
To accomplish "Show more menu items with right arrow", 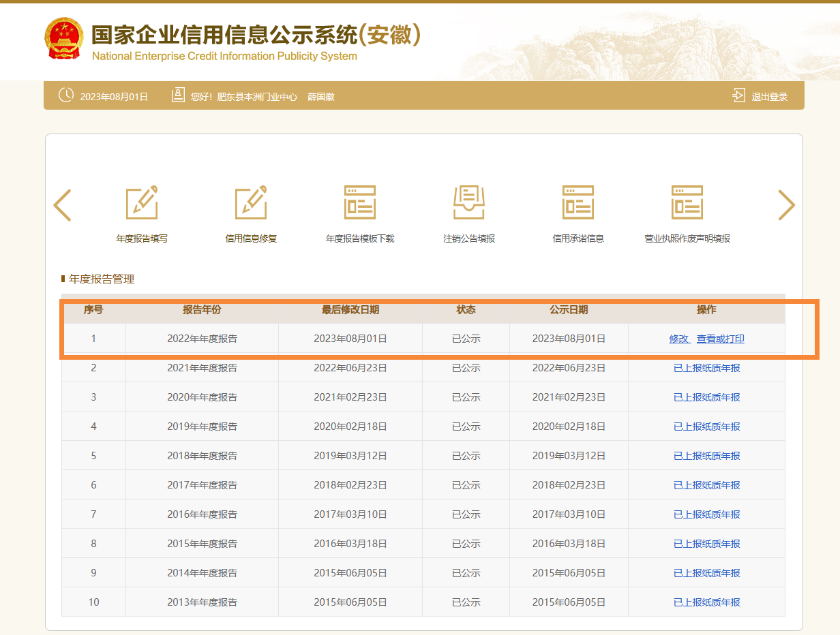I will pos(787,205).
